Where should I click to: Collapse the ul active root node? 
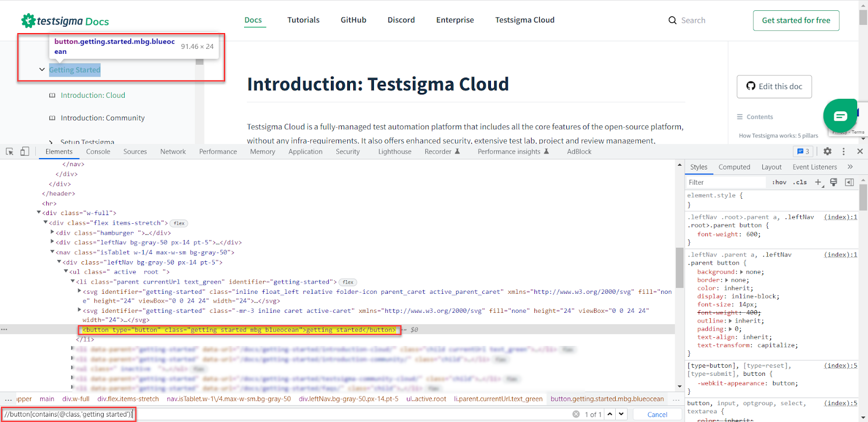click(x=66, y=272)
